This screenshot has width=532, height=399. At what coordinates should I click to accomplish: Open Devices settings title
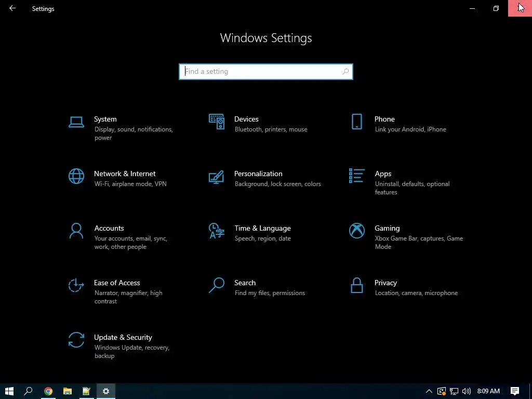click(x=246, y=119)
